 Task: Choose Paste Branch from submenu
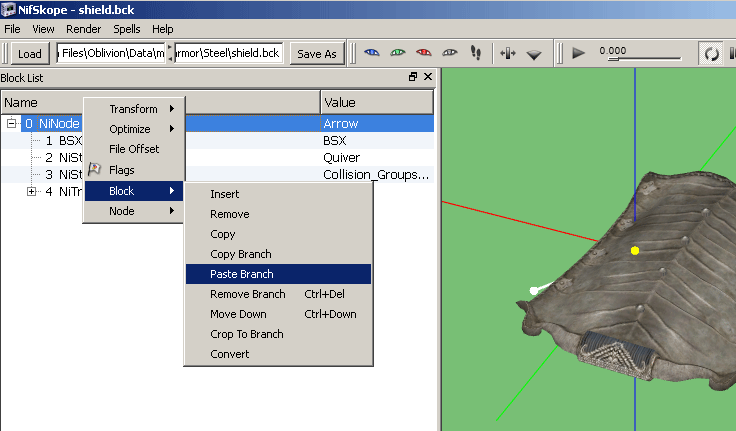[x=278, y=274]
